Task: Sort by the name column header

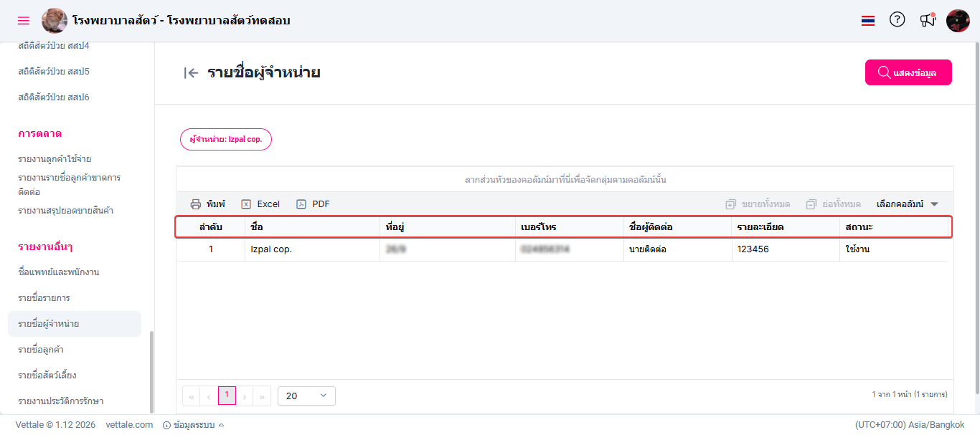Action: (257, 227)
